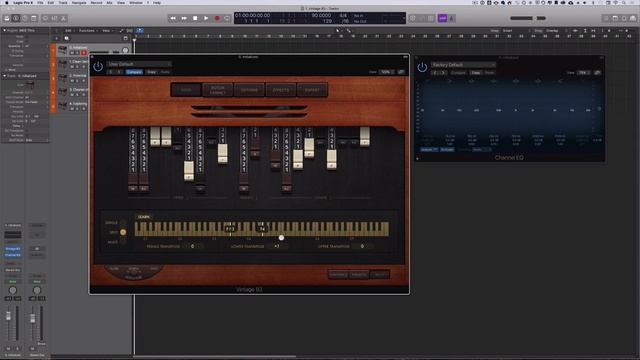Select the Multi keyboard mode radio
Screen dimensions: 640x360
(x=123, y=242)
